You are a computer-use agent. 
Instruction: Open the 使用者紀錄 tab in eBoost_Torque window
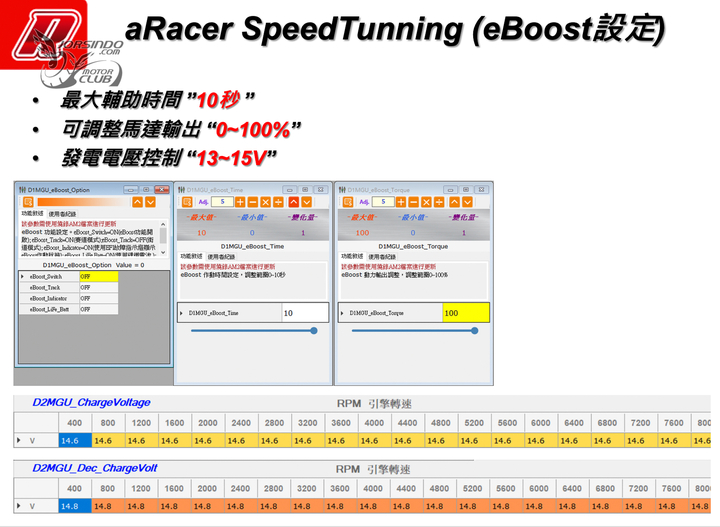pyautogui.click(x=382, y=257)
